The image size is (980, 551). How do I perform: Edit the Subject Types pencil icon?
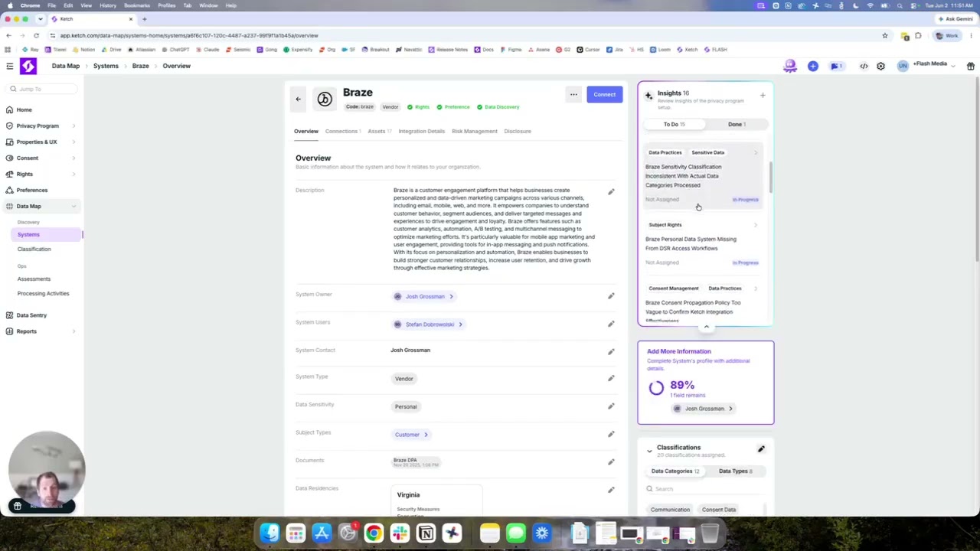611,434
